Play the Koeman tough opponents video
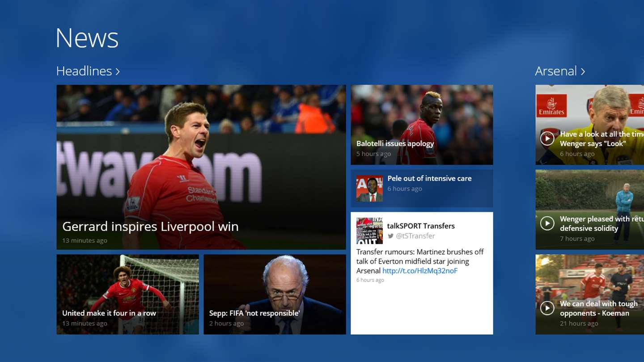Screen dimensions: 644x362 coord(547,308)
